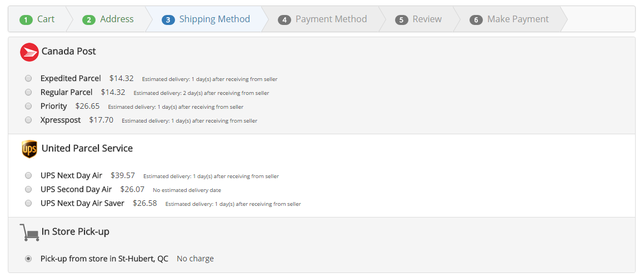
Task: Click the step 3 number badge
Action: tap(168, 20)
